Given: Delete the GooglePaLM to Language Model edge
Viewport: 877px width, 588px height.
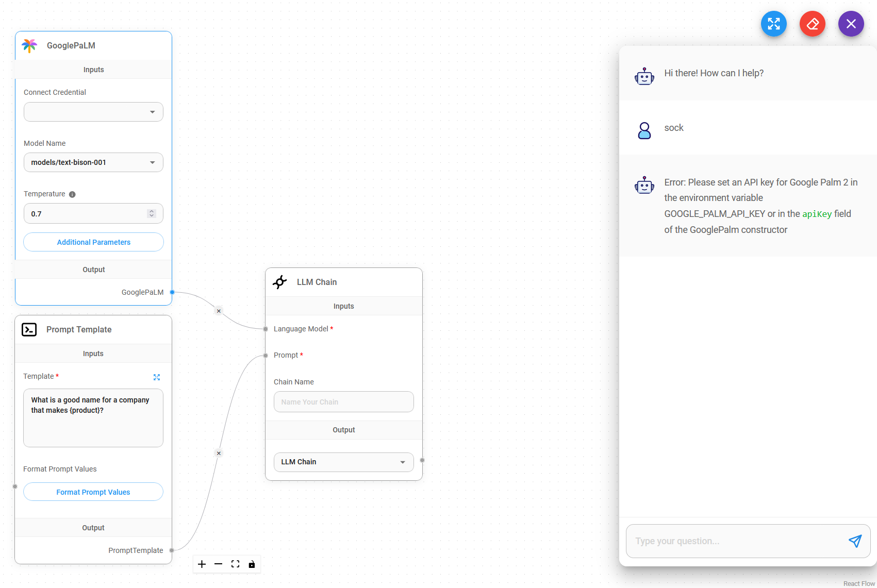Looking at the screenshot, I should (219, 311).
